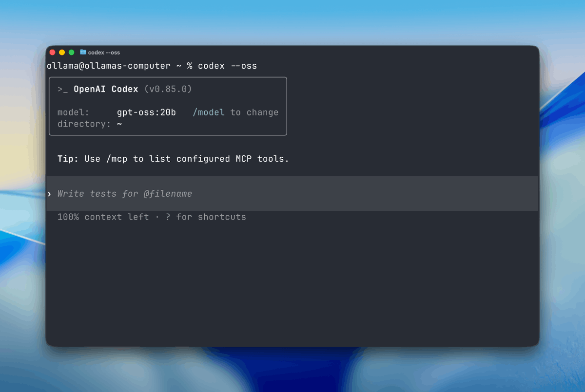Click the '100% context left' status text
585x392 pixels.
coord(103,217)
